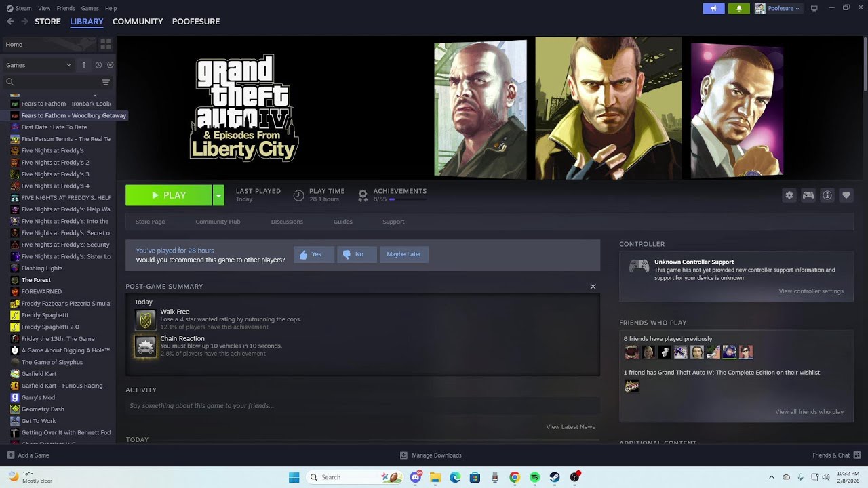The image size is (868, 488).
Task: Click the wishlist friend's avatar
Action: click(631, 386)
